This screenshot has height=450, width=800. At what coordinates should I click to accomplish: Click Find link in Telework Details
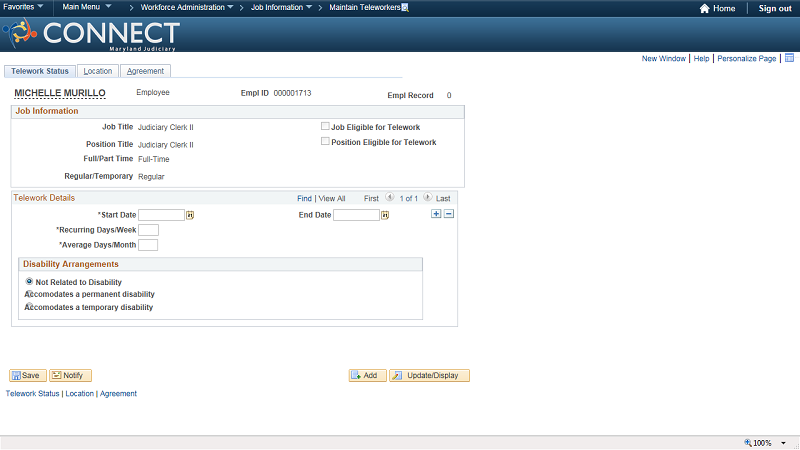(304, 198)
